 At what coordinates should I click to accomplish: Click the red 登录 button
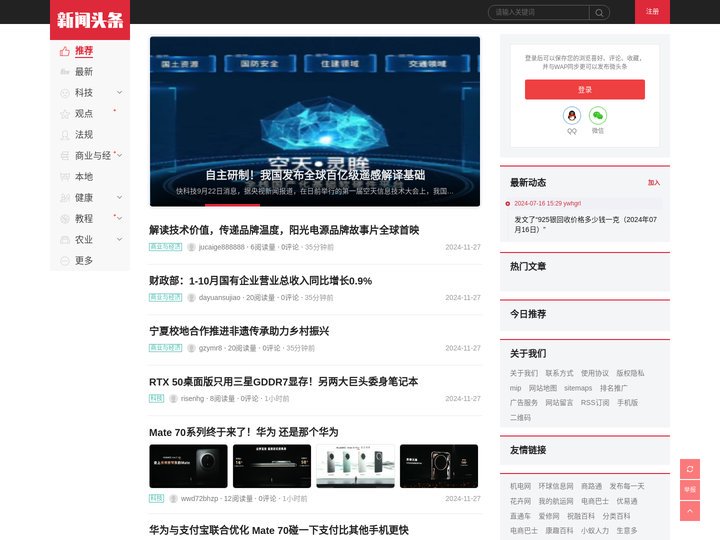(585, 90)
